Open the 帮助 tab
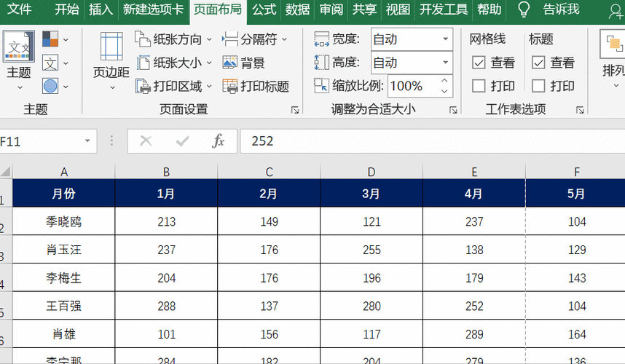 tap(489, 9)
